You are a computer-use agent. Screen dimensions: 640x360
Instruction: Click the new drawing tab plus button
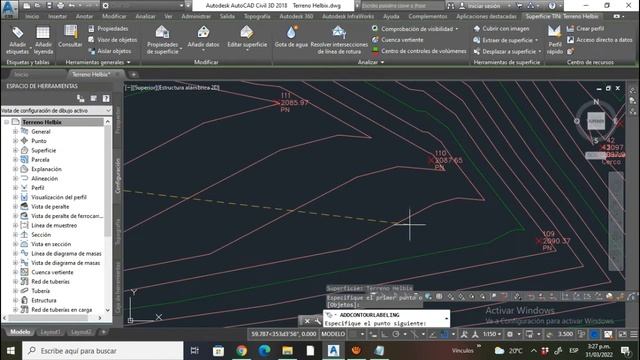click(133, 74)
